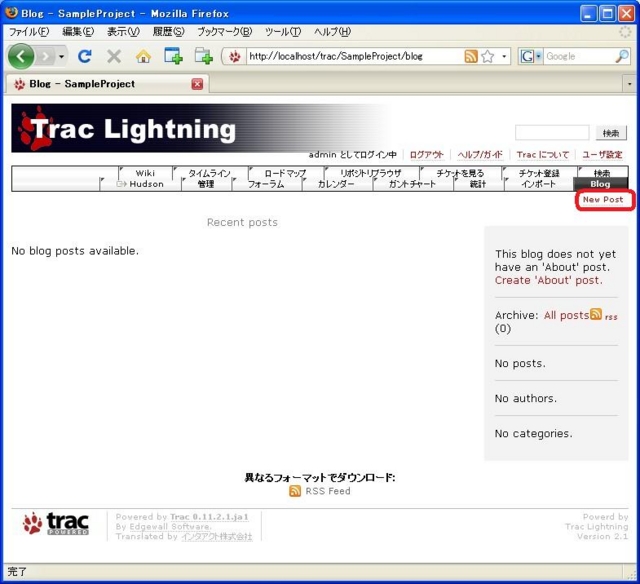Click the stop loading X icon

point(114,56)
